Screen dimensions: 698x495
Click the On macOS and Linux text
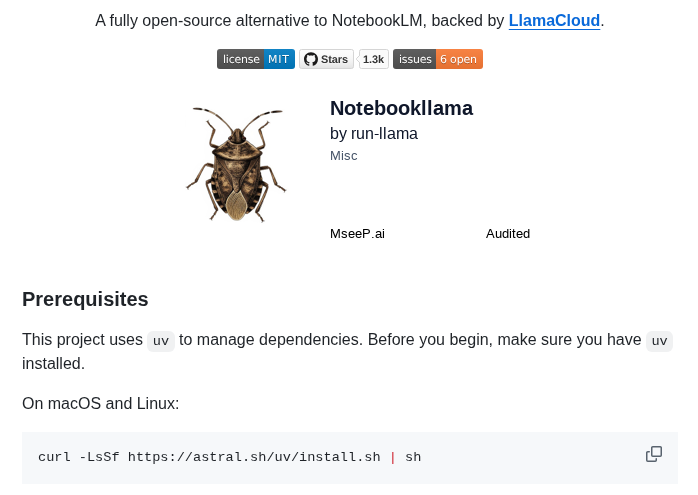(101, 403)
